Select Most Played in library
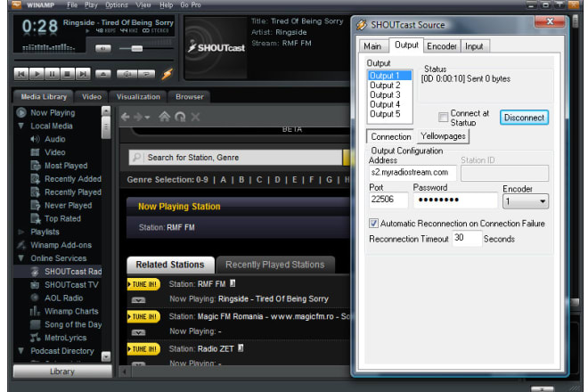The height and width of the screenshot is (392, 588). click(x=66, y=166)
